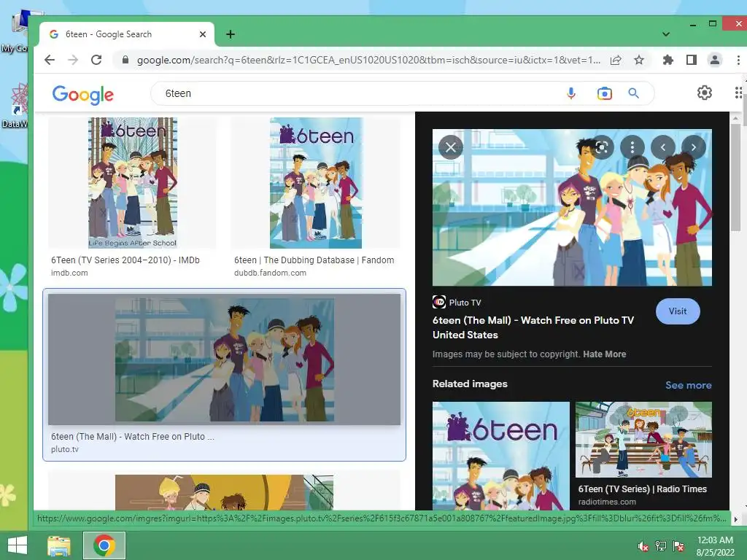Image resolution: width=747 pixels, height=560 pixels.
Task: Click the address bar URL
Action: pyautogui.click(x=368, y=60)
